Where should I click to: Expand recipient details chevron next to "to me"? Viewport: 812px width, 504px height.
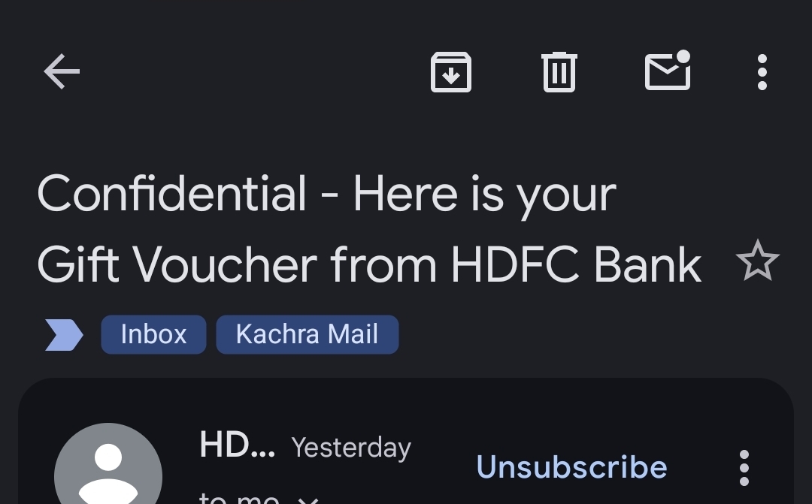309,499
